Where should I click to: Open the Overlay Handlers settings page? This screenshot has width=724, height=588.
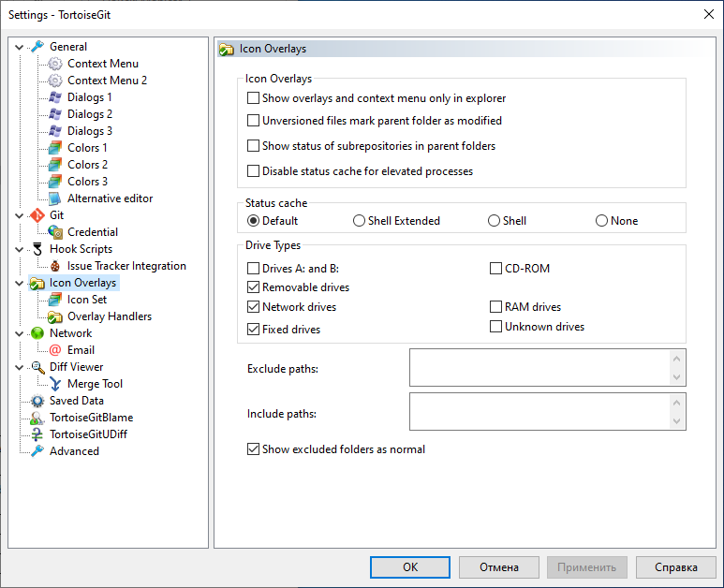[x=109, y=316]
